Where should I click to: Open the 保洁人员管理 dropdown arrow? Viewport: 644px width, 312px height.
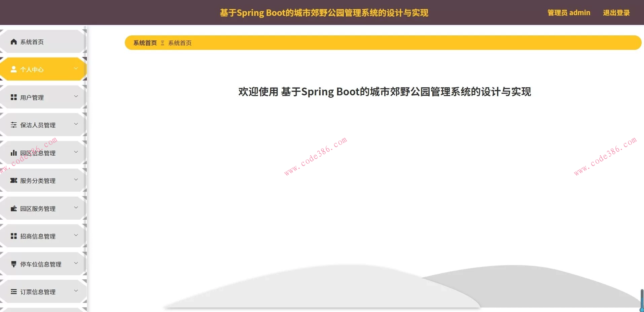click(75, 123)
